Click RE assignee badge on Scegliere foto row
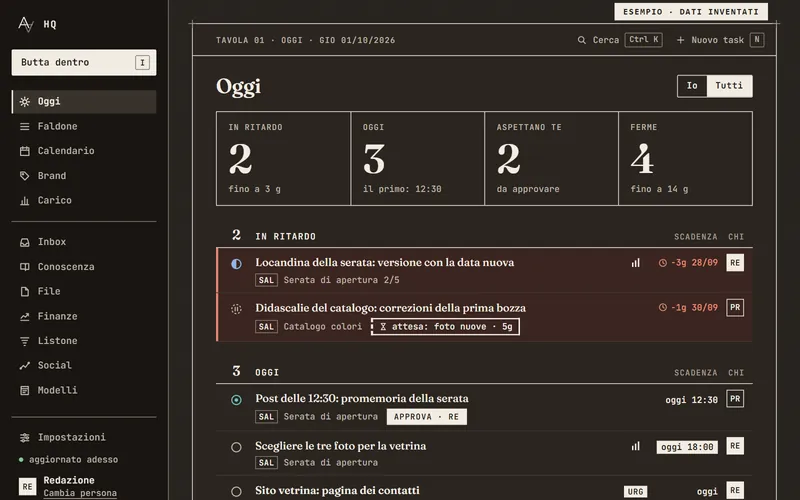 point(735,446)
